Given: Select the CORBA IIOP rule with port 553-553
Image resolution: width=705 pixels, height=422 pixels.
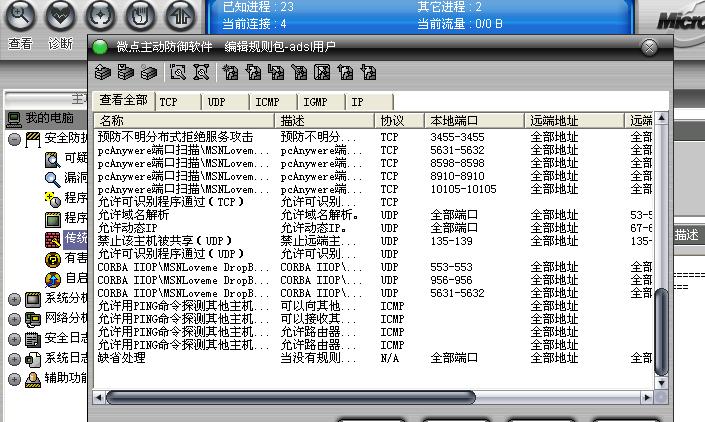Looking at the screenshot, I should (373, 267).
